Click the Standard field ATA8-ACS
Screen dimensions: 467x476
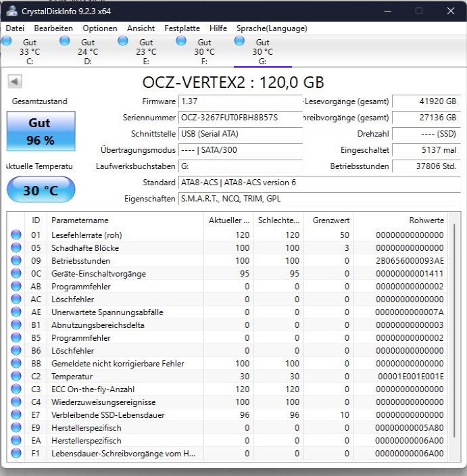point(320,183)
